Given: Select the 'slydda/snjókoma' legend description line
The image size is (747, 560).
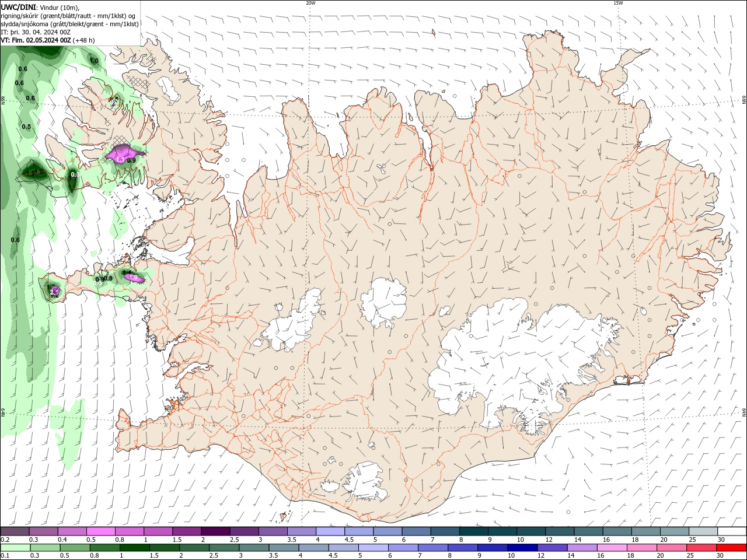Looking at the screenshot, I should (x=70, y=24).
